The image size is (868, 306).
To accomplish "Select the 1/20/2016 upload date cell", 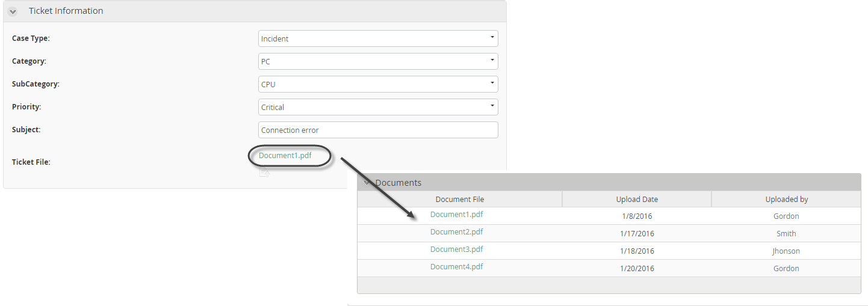I will pyautogui.click(x=637, y=269).
